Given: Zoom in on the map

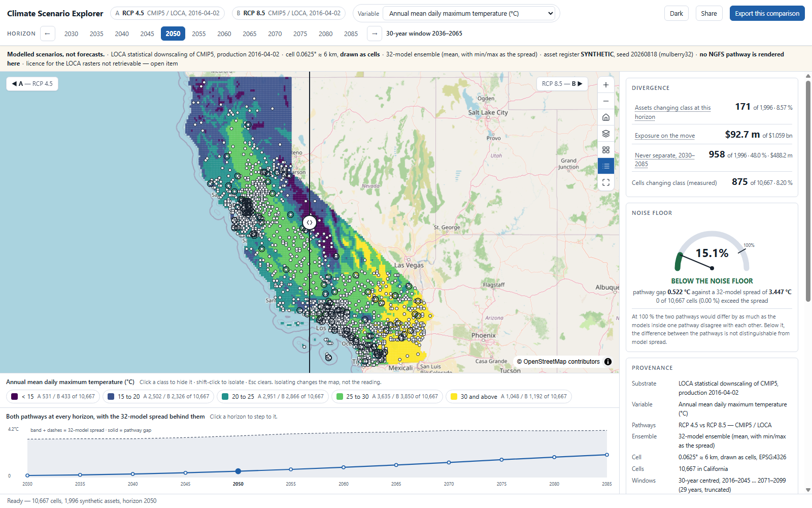Looking at the screenshot, I should click(606, 85).
